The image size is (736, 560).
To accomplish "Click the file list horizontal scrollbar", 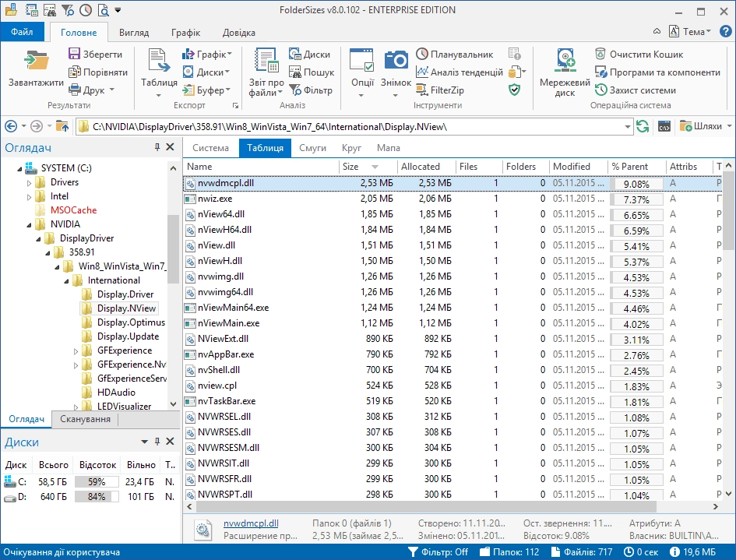I will coord(425,506).
